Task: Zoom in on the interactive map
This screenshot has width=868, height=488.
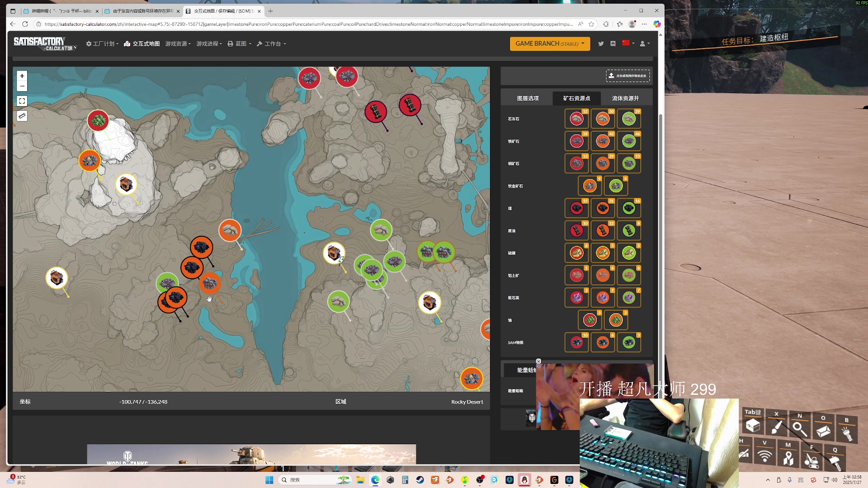Action: [x=22, y=76]
